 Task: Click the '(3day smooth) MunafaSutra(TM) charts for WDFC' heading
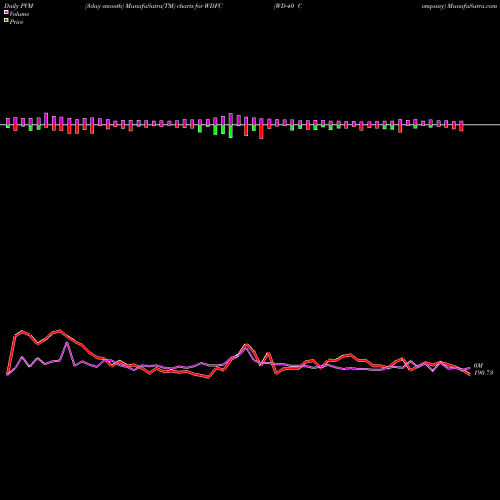154,6
